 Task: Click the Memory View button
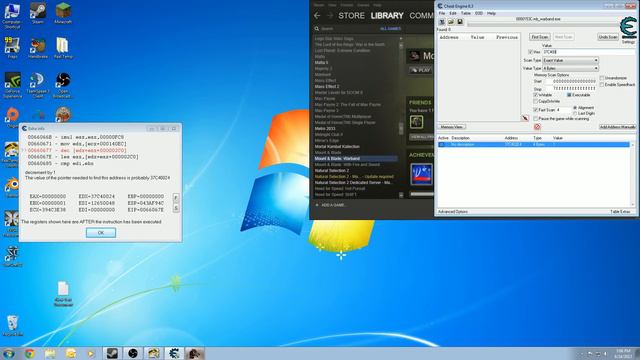451,127
